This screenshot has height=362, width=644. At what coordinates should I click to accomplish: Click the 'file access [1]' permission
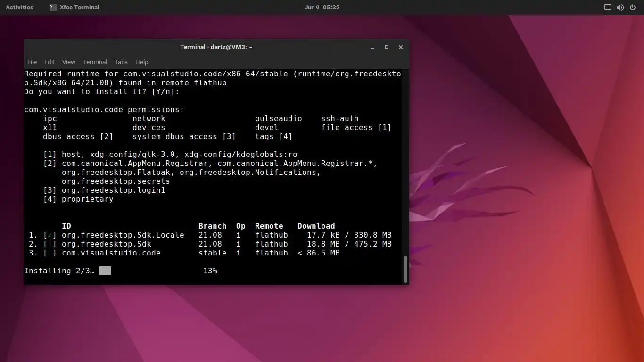click(356, 127)
